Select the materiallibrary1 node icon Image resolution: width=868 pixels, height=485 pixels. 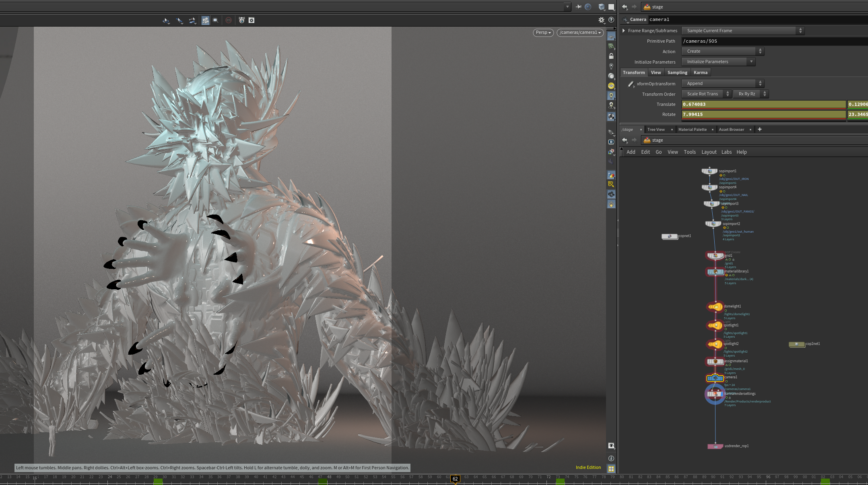tap(715, 272)
